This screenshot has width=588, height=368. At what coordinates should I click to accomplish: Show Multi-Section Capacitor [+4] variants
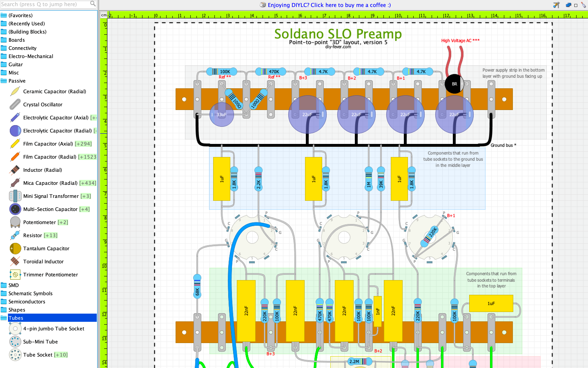pyautogui.click(x=85, y=209)
